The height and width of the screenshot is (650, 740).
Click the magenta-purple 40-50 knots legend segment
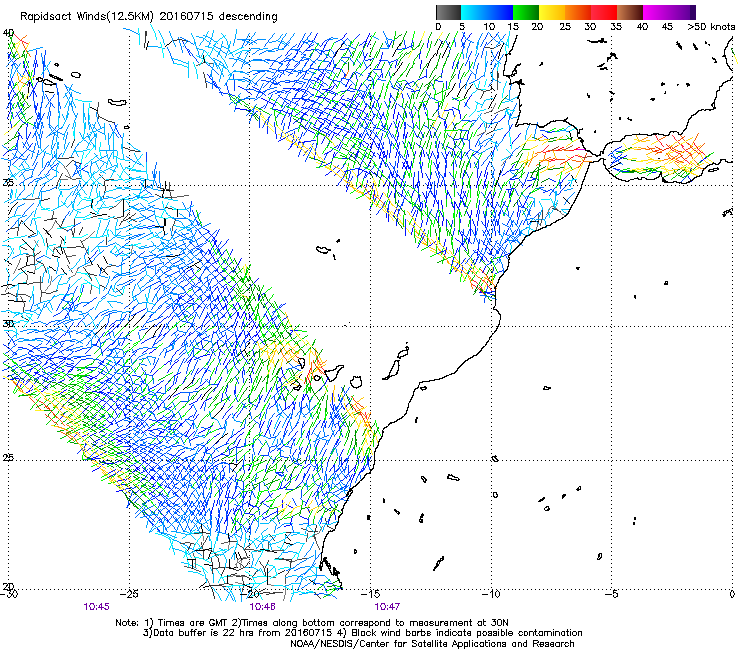669,12
